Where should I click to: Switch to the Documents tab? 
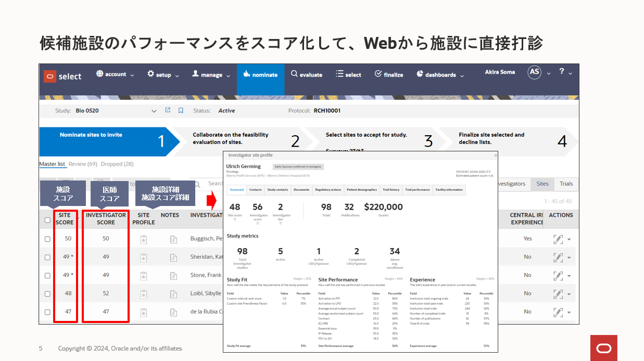tap(301, 190)
